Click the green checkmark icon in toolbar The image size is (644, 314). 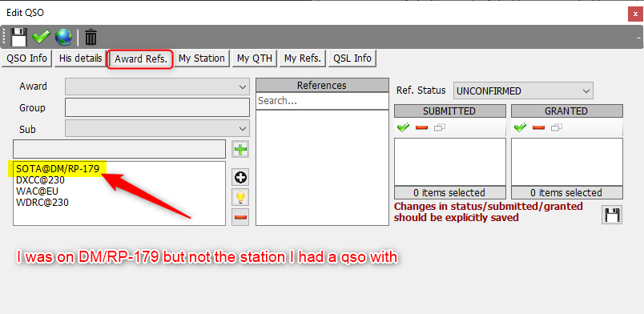coord(41,38)
